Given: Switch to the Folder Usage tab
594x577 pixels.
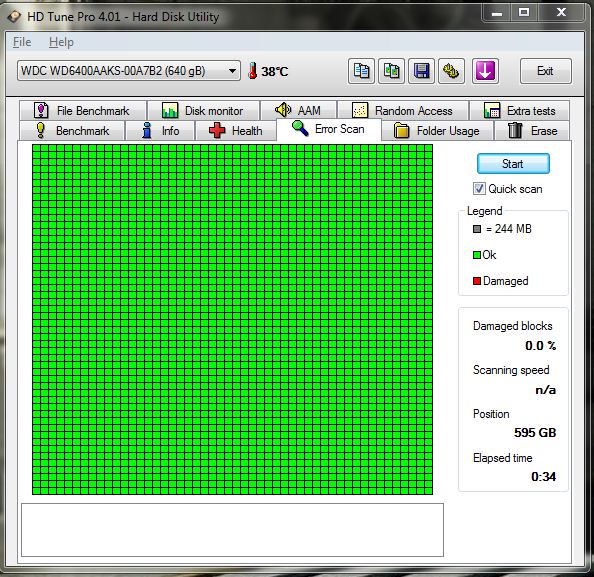Looking at the screenshot, I should click(438, 131).
